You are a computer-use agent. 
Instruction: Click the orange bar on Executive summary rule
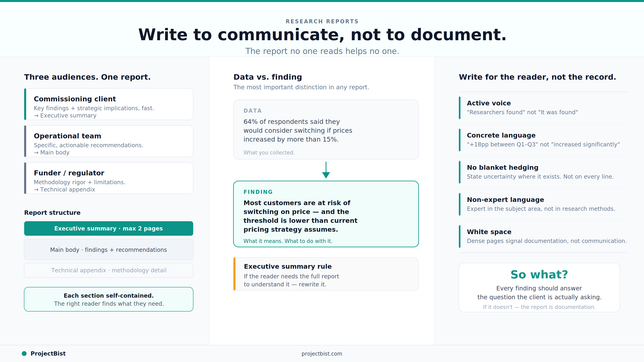coord(234,274)
